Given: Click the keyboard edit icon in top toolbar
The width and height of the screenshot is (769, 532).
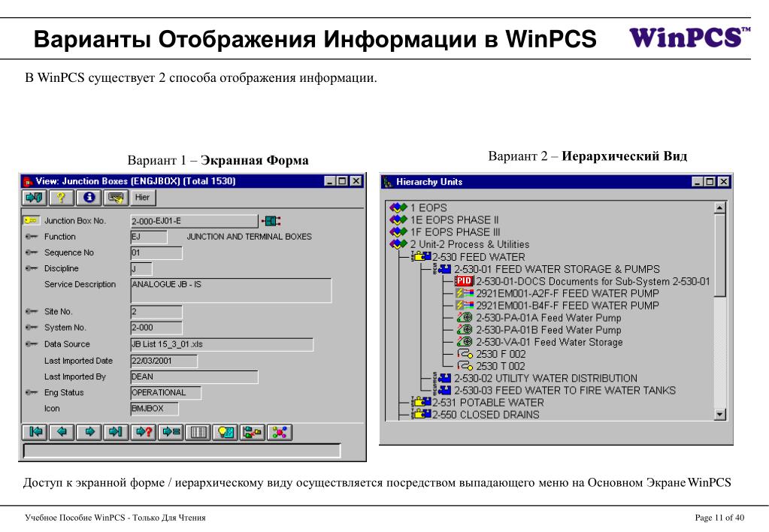Looking at the screenshot, I should pos(116,198).
